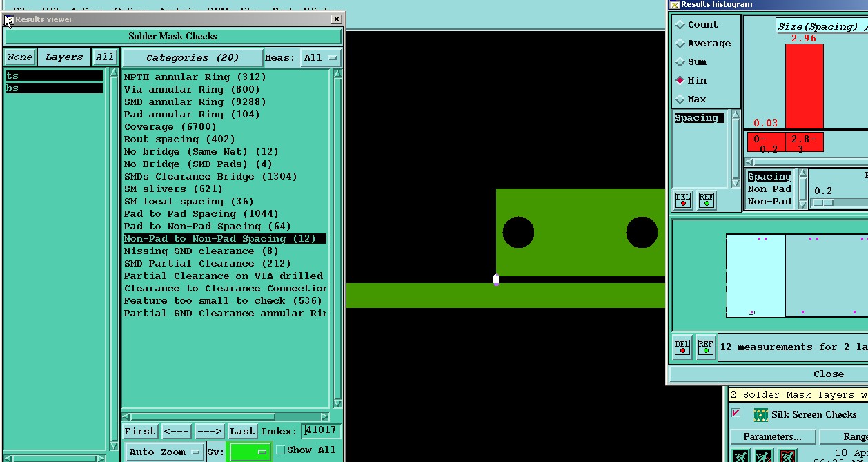Select No bridge (Same Net) (12) category
Screen dimensions: 868x462
pos(201,151)
